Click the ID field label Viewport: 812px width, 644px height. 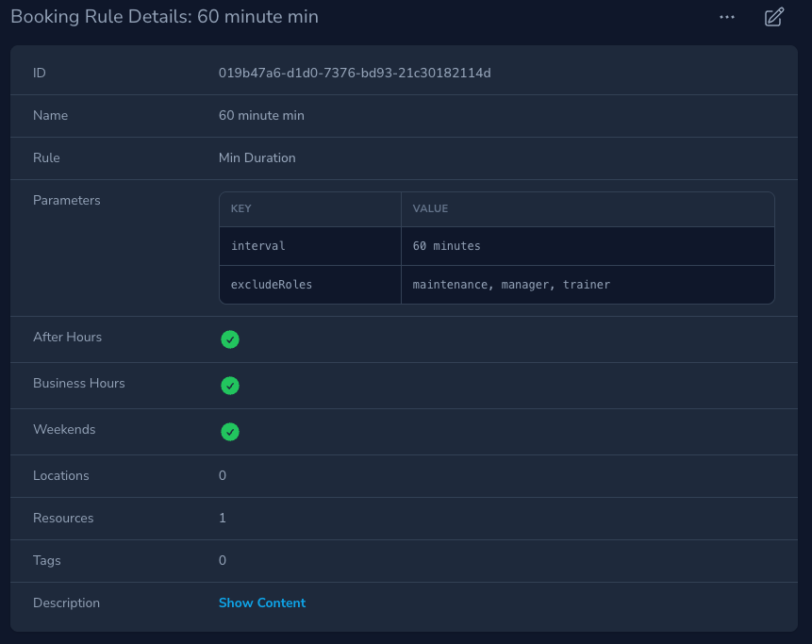coord(40,73)
